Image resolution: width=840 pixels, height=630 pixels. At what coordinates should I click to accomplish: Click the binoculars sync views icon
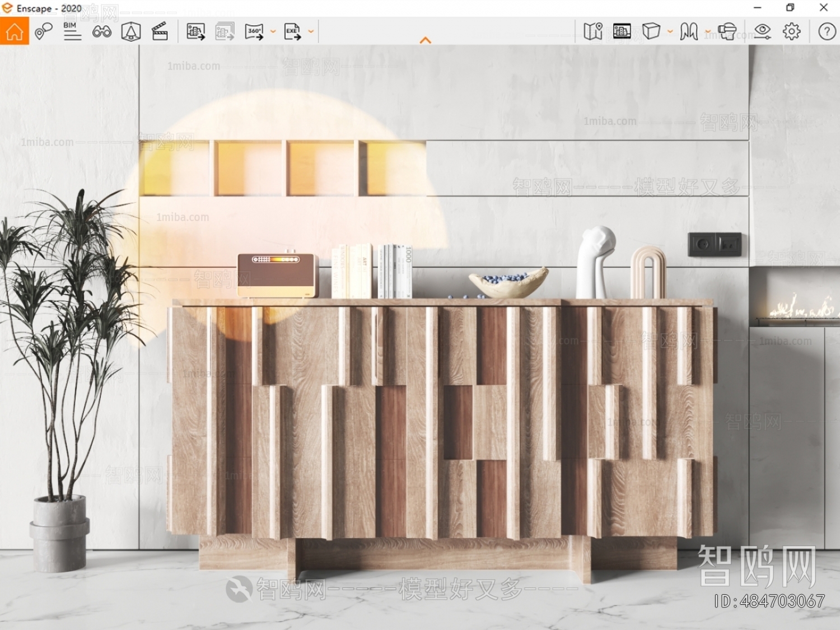[x=102, y=31]
